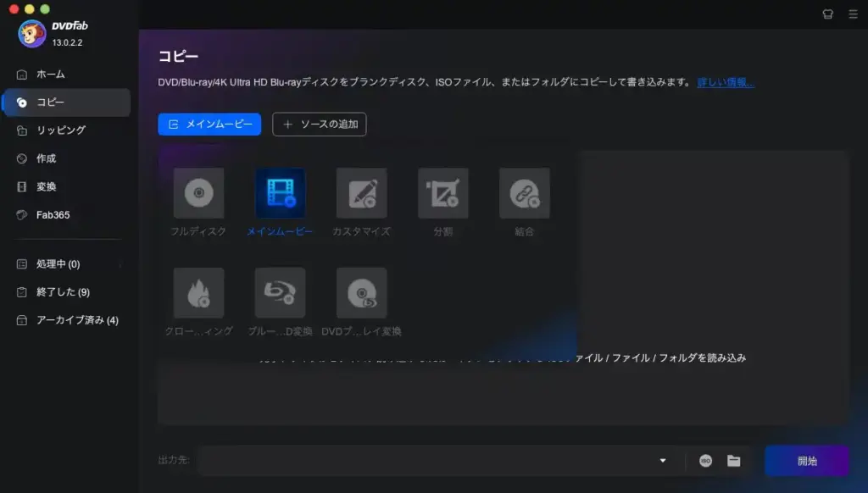Screen dimensions: 868x493
Task: Open the folder output selector icon
Action: click(732, 461)
